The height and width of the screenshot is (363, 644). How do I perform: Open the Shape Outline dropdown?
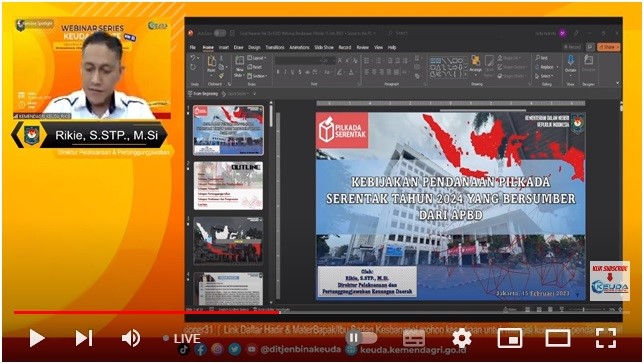coord(512,67)
